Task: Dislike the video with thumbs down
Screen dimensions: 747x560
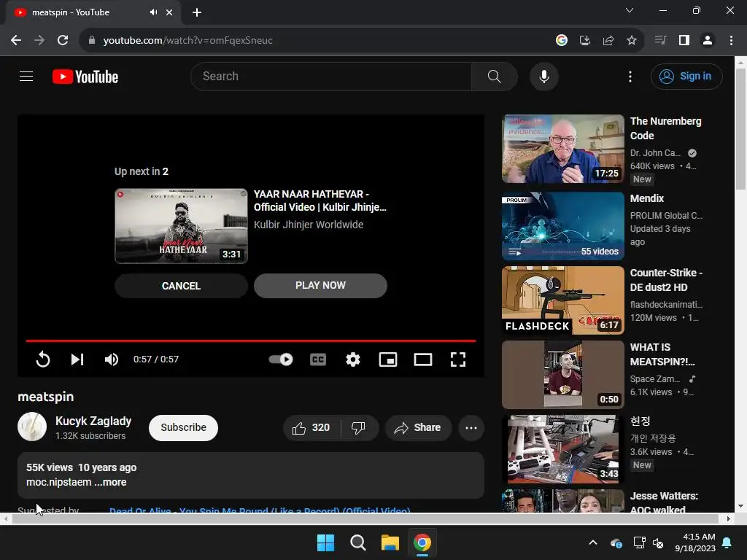Action: (x=359, y=427)
